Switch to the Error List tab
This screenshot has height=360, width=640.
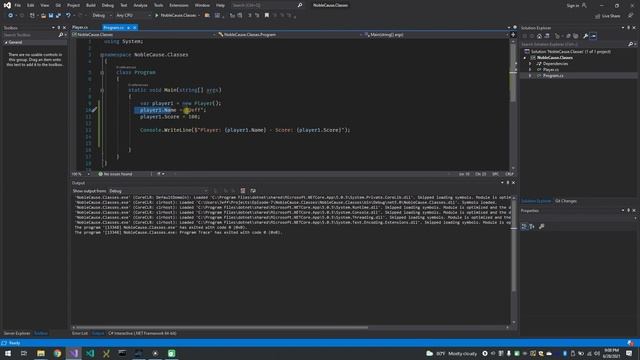80,333
